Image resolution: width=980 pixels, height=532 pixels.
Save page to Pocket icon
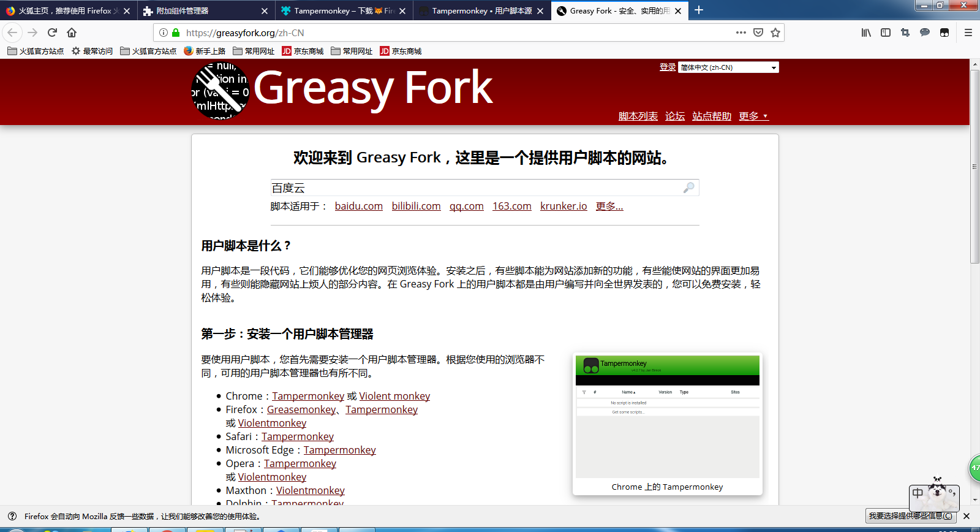click(x=758, y=32)
